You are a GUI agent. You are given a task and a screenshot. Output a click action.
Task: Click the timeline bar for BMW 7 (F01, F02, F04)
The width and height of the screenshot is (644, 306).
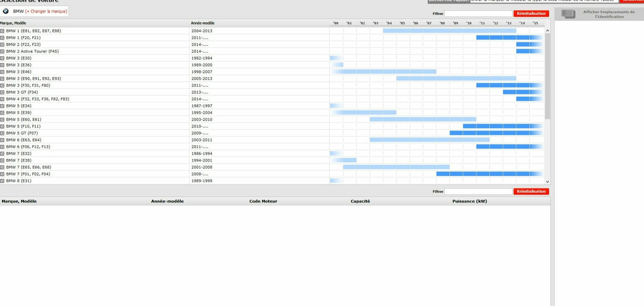click(490, 174)
